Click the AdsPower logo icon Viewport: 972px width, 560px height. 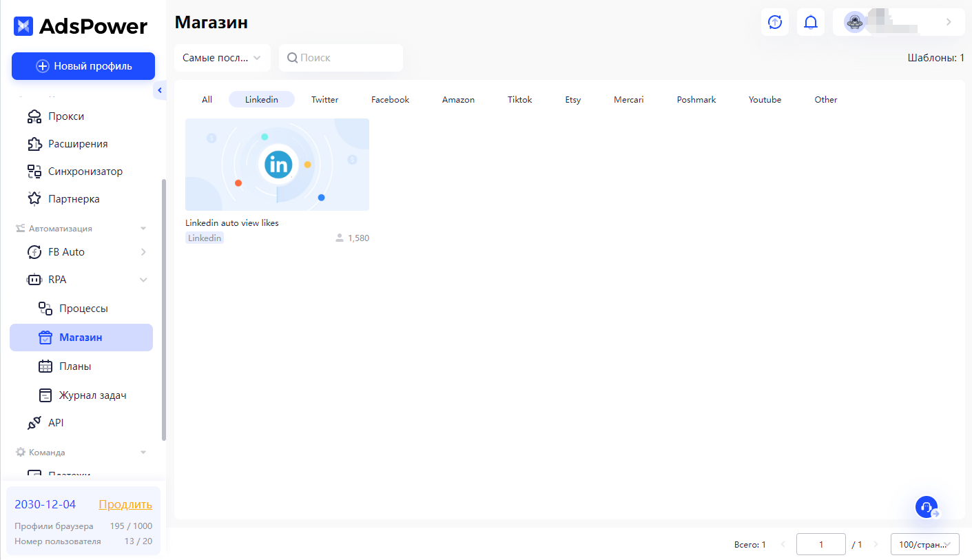click(x=23, y=26)
